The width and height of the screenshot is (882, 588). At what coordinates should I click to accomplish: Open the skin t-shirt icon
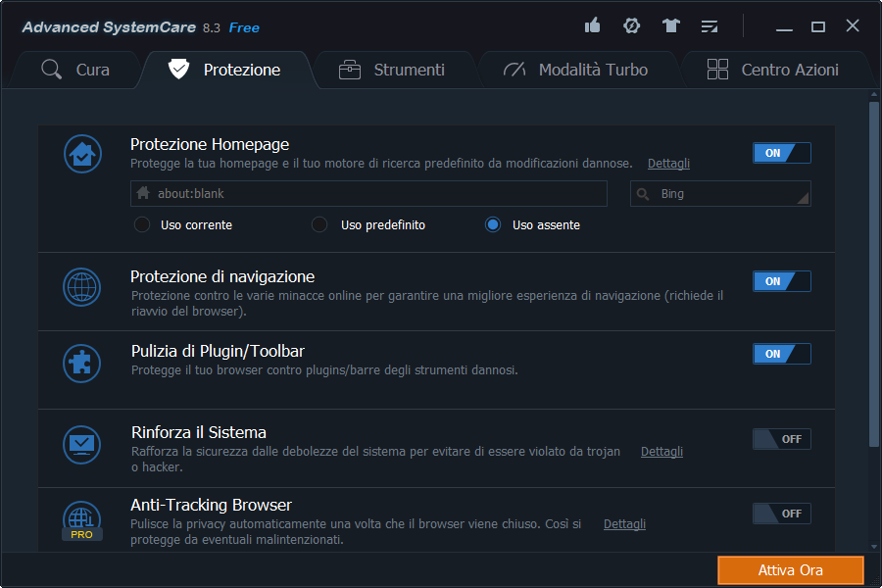[x=670, y=26]
